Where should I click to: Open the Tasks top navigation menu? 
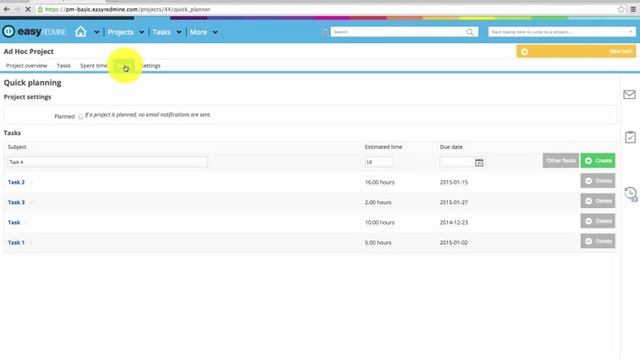coord(162,32)
